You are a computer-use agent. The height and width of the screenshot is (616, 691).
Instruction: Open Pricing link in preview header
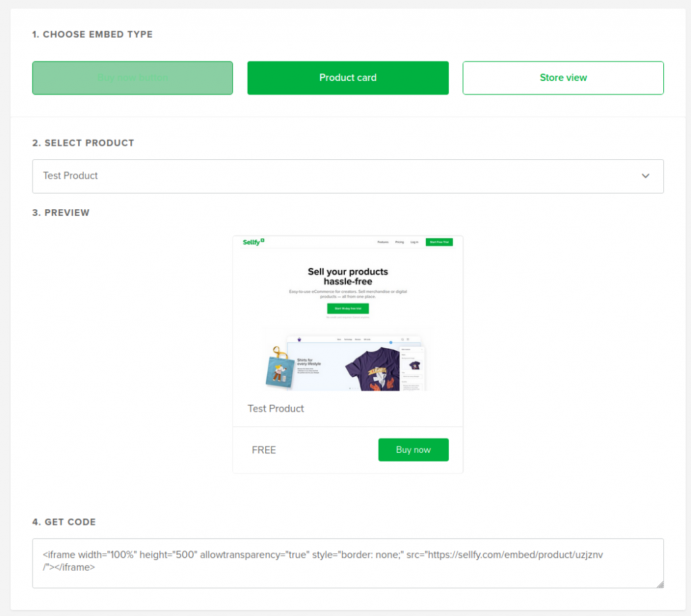399,242
